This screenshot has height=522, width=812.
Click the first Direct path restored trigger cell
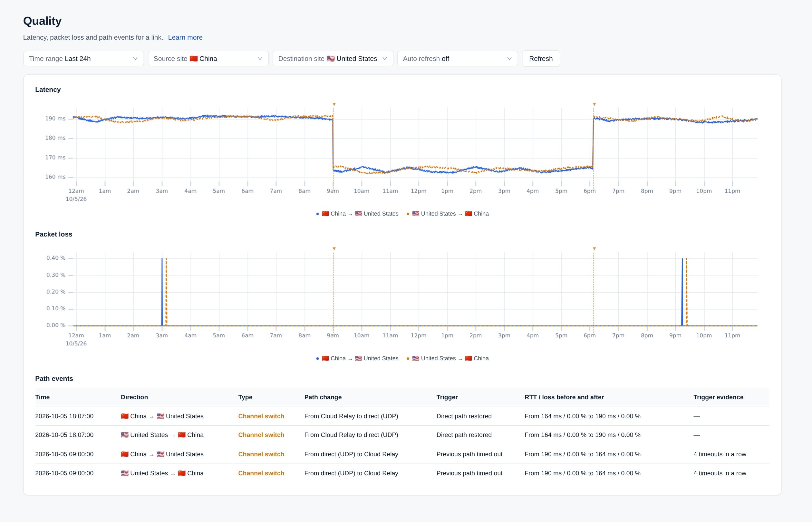[x=464, y=416]
